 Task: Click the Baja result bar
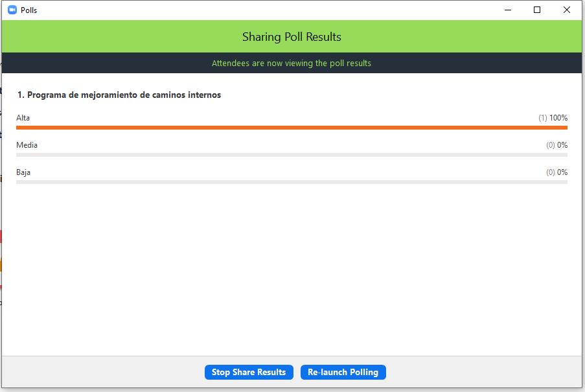pyautogui.click(x=292, y=182)
